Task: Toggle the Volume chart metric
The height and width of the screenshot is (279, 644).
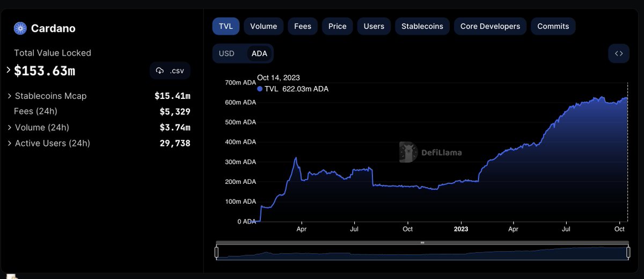Action: [264, 26]
